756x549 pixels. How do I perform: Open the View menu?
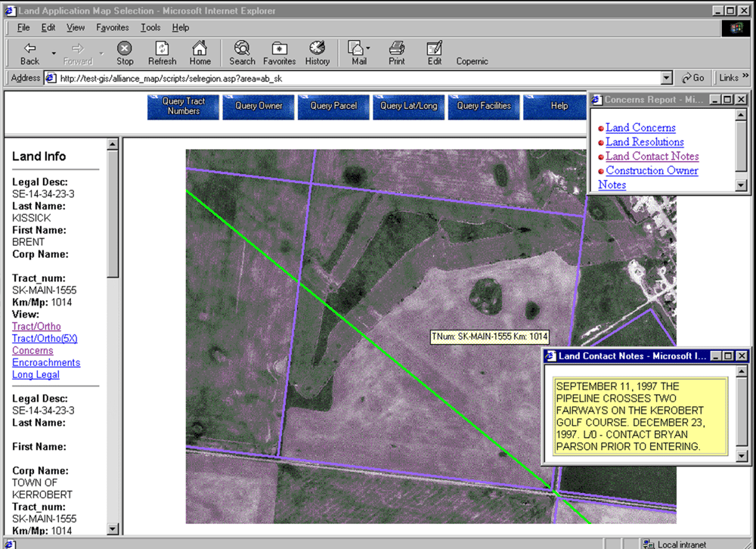coord(75,27)
